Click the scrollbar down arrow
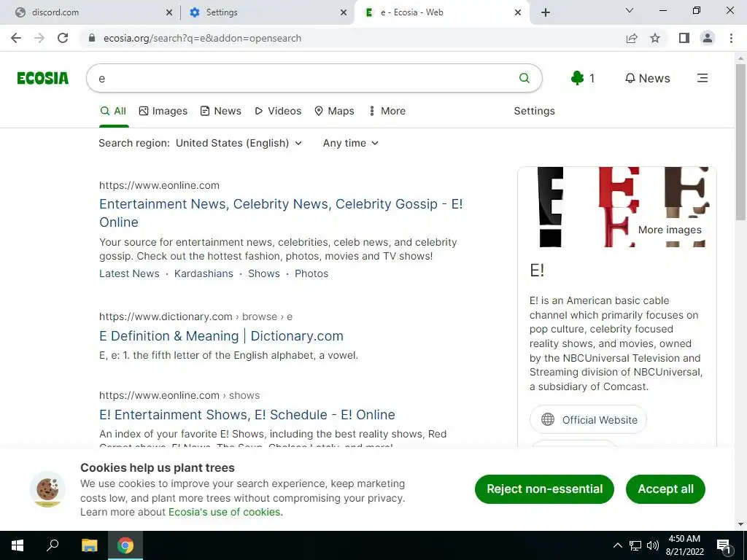This screenshot has height=560, width=747. [x=740, y=524]
